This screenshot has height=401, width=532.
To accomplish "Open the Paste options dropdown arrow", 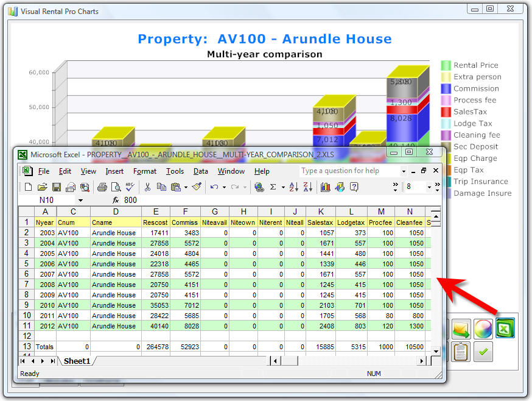I will click(x=186, y=187).
